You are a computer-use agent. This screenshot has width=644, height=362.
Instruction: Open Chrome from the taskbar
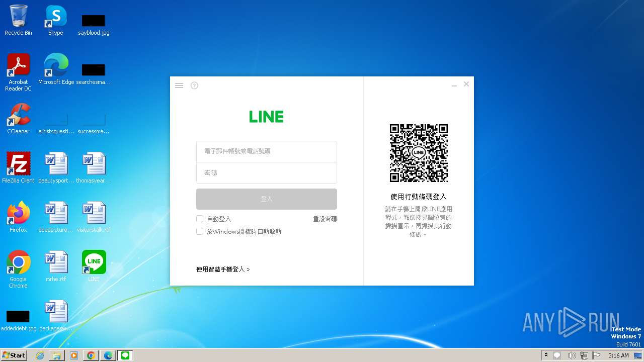[91, 355]
